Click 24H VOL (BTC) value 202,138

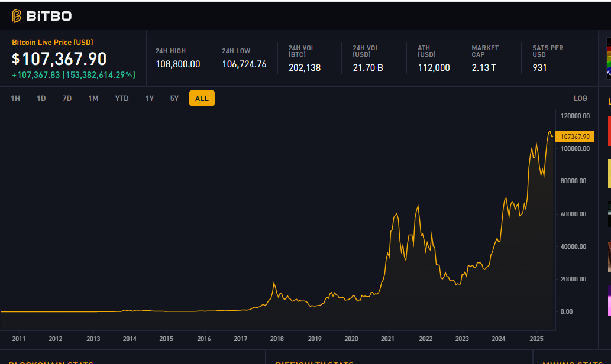pyautogui.click(x=305, y=68)
